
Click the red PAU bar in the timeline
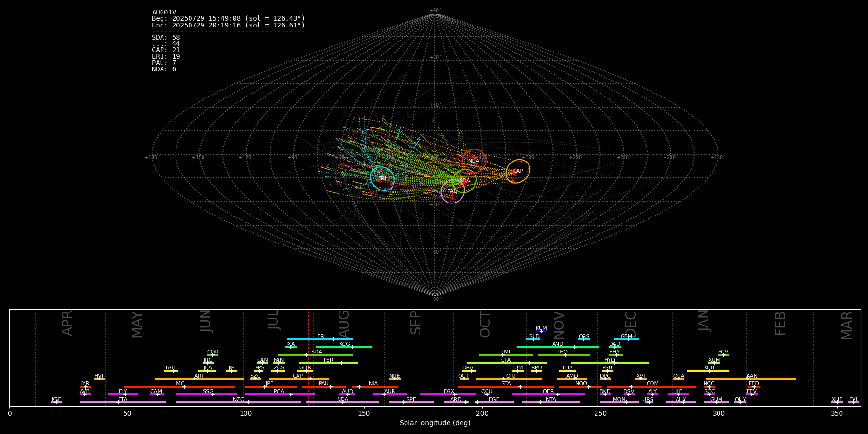tap(324, 386)
